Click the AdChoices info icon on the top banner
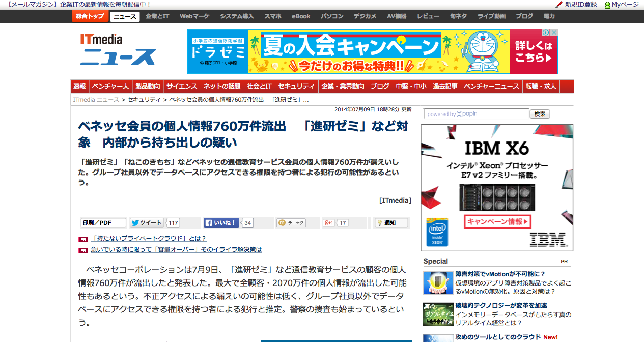Image resolution: width=644 pixels, height=342 pixels. tap(545, 33)
